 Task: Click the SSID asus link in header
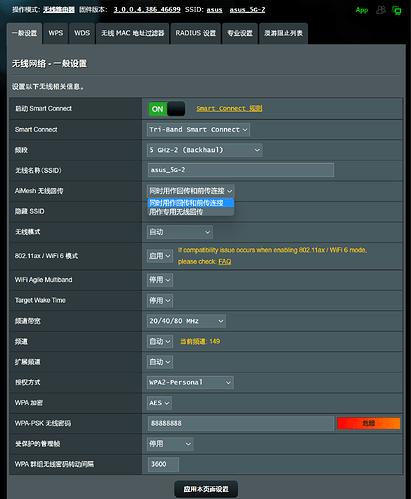tap(214, 10)
